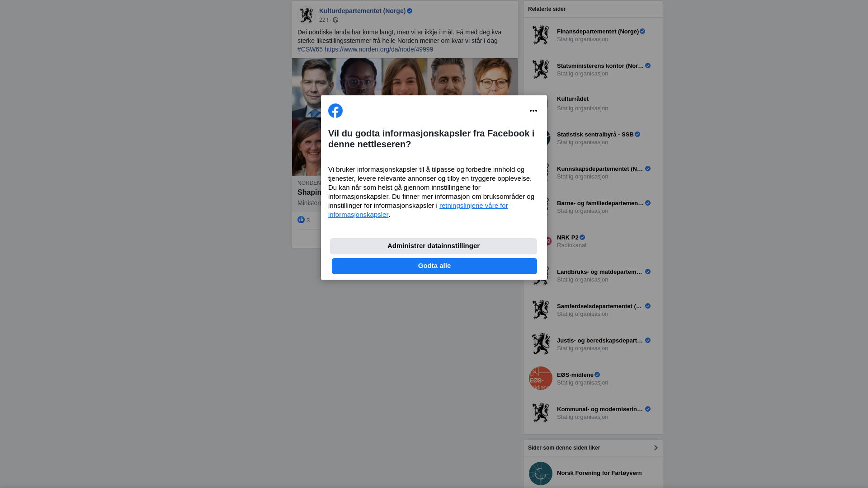Open the Statsministerens kontor page
Viewport: 868px width, 488px height.
pyautogui.click(x=600, y=66)
